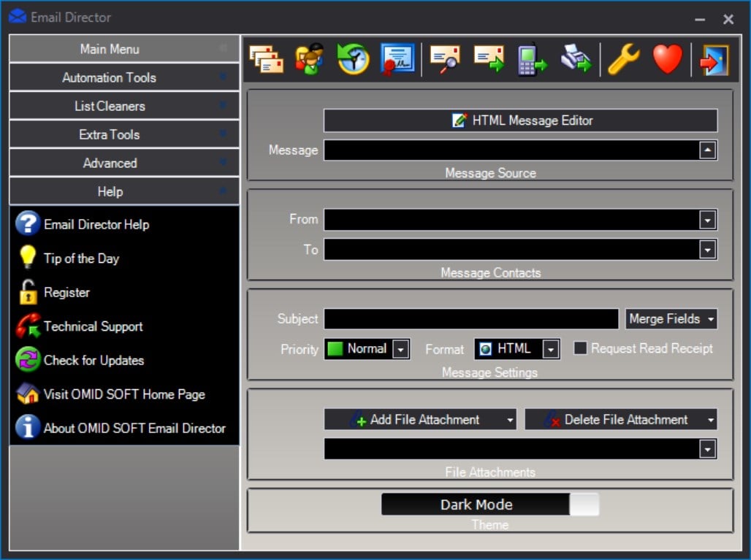Open the Priority Normal dropdown
This screenshot has height=560, width=751.
(x=400, y=350)
